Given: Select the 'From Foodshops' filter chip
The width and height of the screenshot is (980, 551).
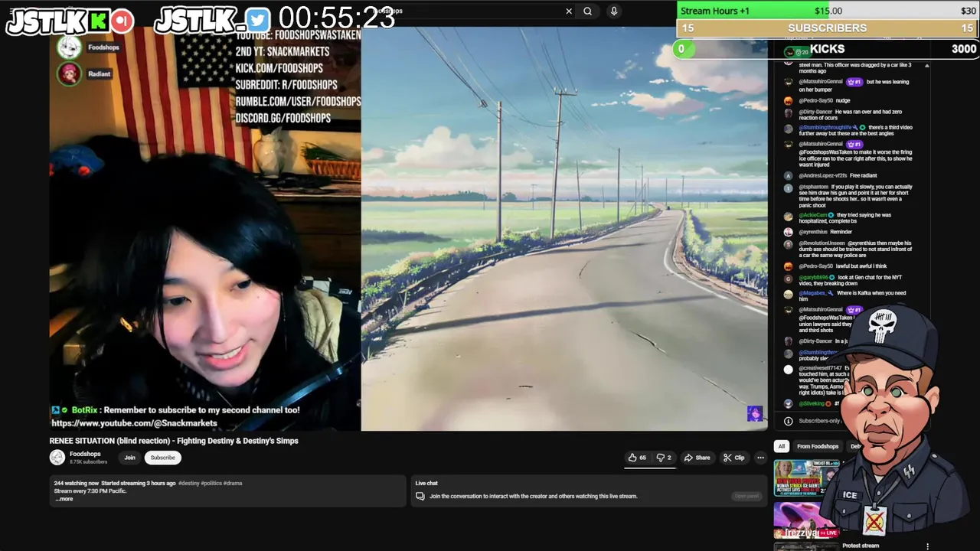Looking at the screenshot, I should point(818,446).
